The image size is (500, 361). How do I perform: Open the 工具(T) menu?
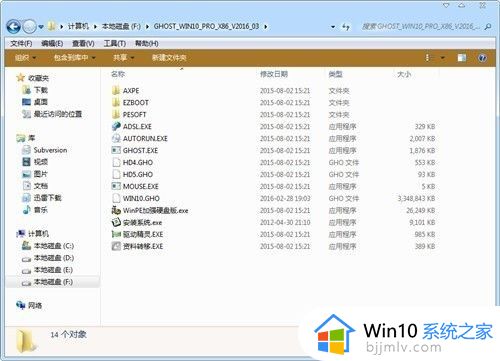coord(115,44)
